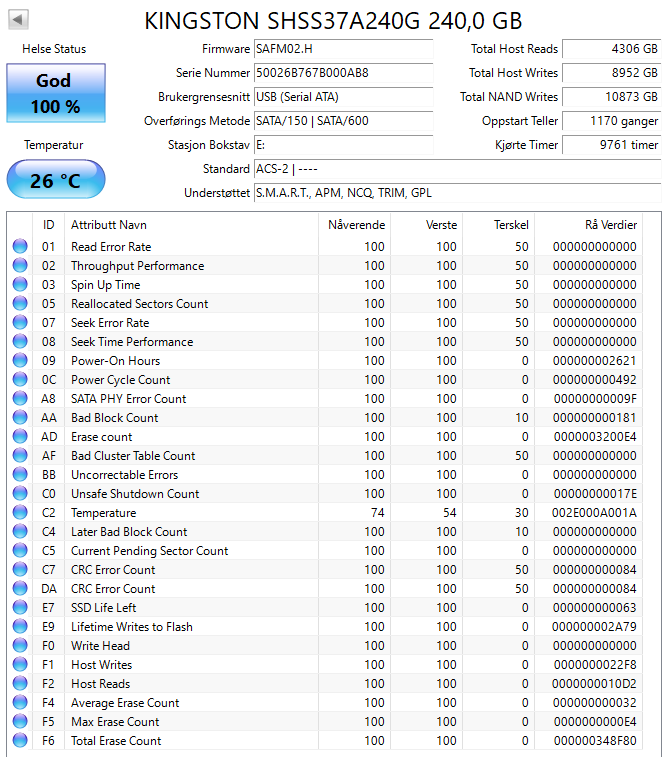This screenshot has height=757, width=669.
Task: Click the status orb for Bad Block Count
Action: point(20,417)
